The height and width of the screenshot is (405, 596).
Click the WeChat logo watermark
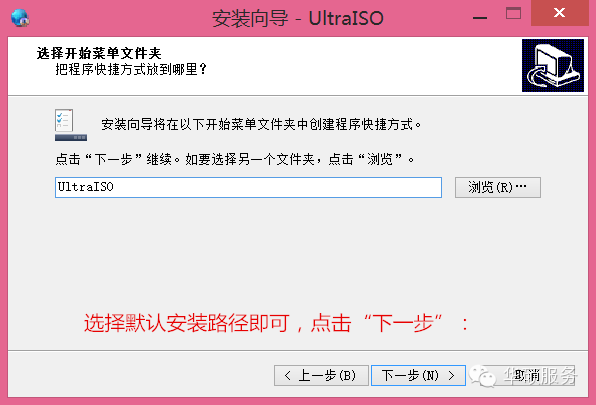pyautogui.click(x=482, y=376)
